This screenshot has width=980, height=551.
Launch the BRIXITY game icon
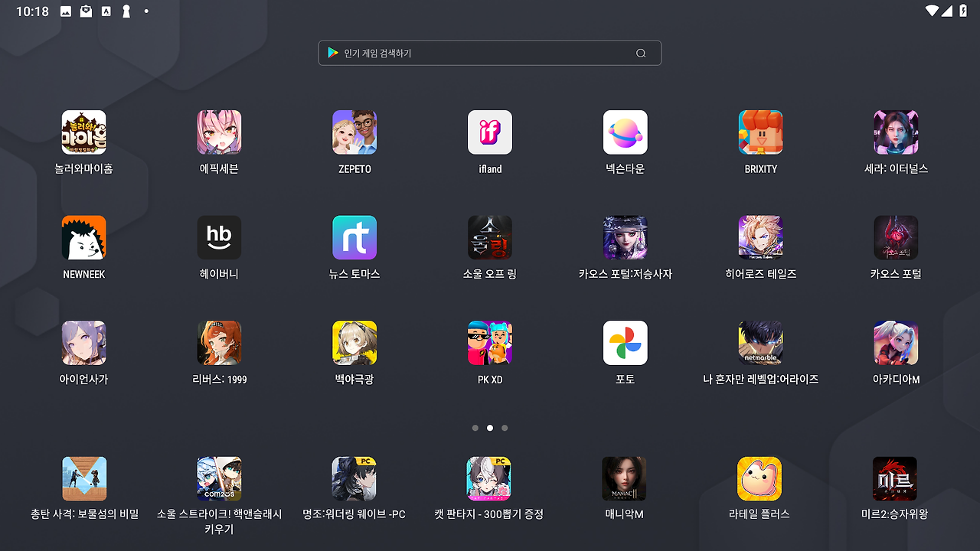[761, 132]
